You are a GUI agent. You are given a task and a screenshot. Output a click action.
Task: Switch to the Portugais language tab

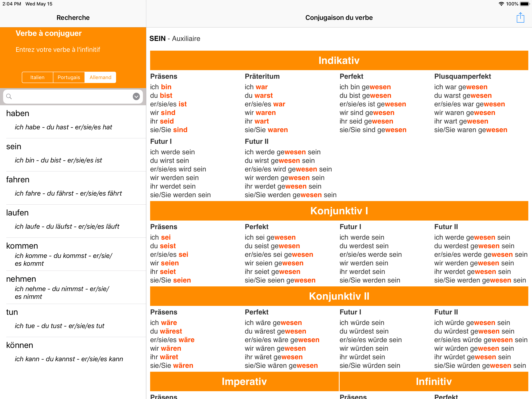click(x=69, y=77)
